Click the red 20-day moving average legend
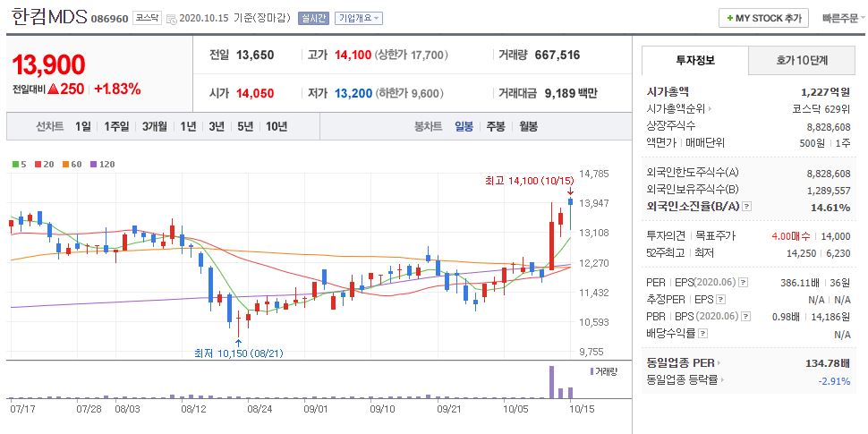This screenshot has height=434, width=868. (42, 164)
